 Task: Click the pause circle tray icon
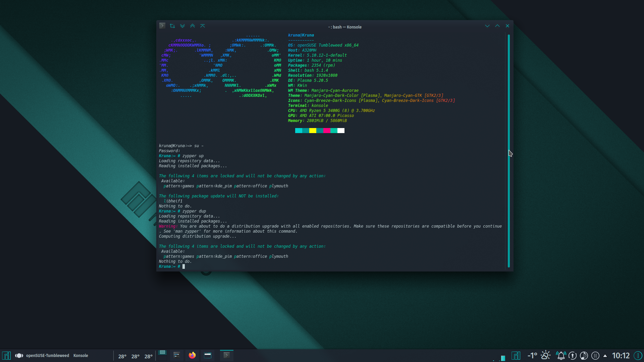click(595, 356)
